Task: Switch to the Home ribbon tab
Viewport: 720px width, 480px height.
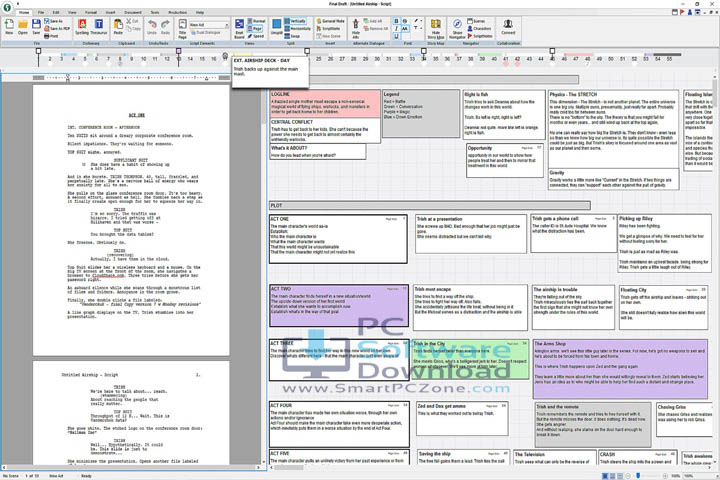Action: [24, 12]
